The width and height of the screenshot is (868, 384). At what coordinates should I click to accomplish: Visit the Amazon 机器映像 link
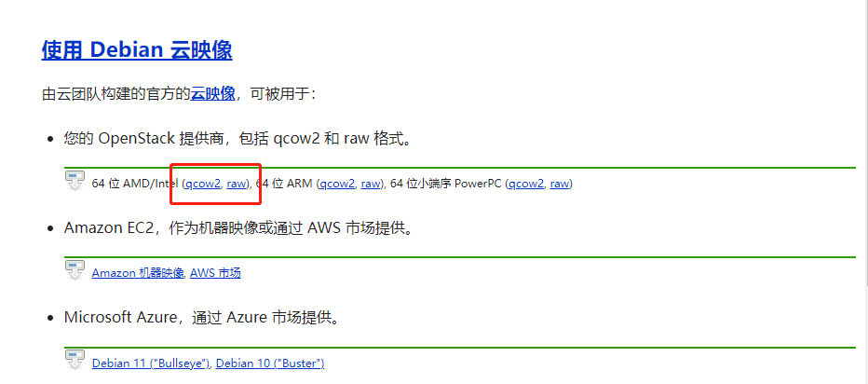point(138,273)
